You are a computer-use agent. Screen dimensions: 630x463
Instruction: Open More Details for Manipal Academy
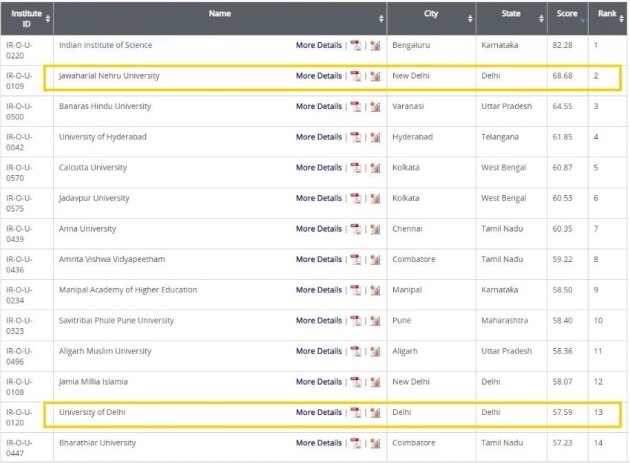[x=319, y=290]
